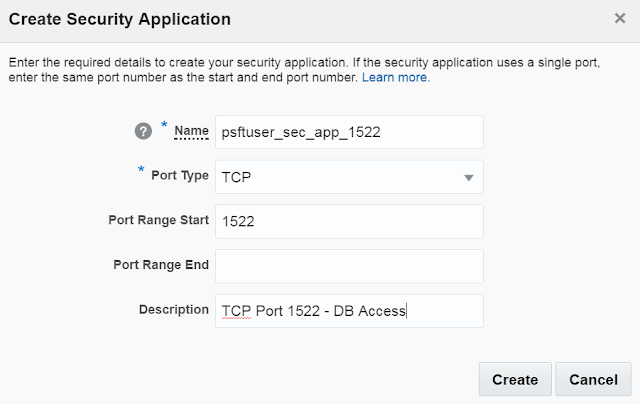Click the help question mark icon
The image size is (640, 404).
(x=143, y=131)
